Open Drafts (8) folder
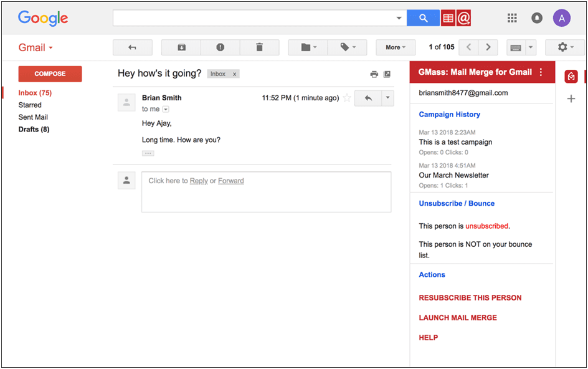 (34, 129)
